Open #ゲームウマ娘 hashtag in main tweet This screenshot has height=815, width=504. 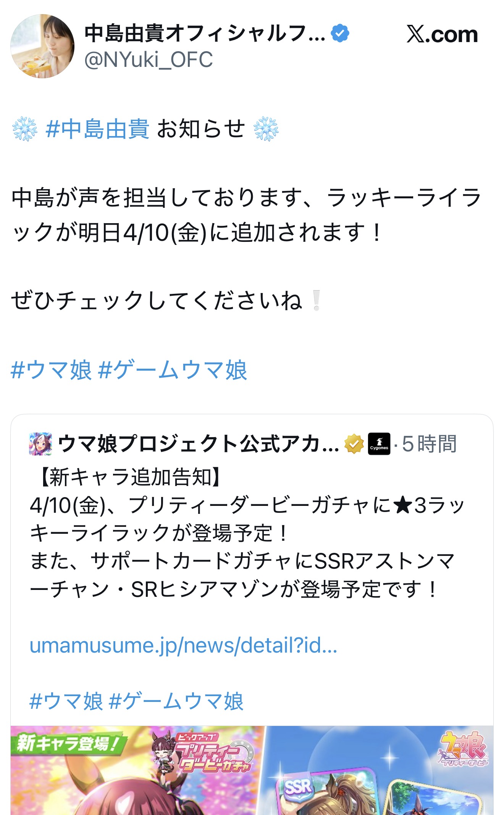pos(173,370)
